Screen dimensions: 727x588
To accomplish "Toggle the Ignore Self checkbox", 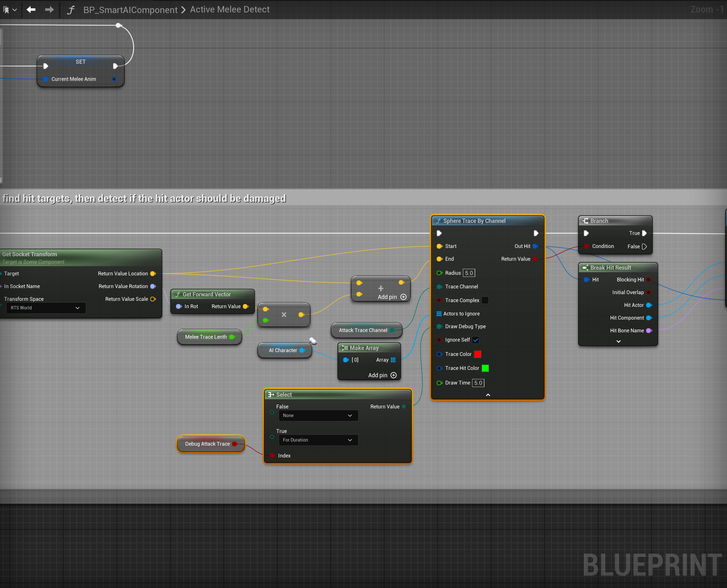I will tap(476, 340).
